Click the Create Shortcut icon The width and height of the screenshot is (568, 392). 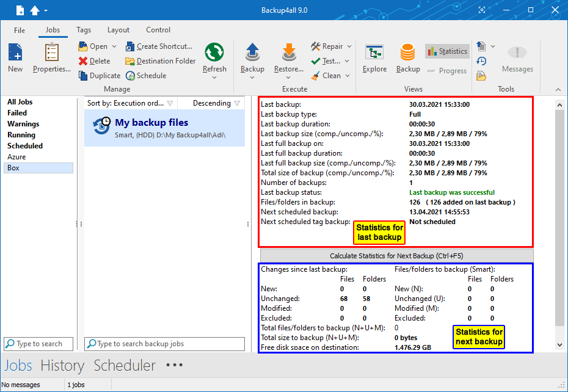click(130, 46)
